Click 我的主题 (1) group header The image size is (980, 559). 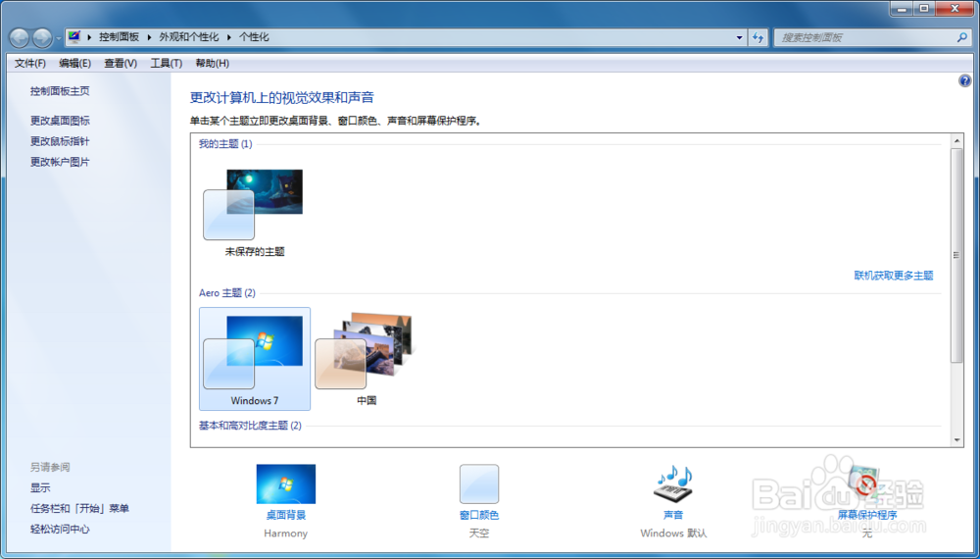pos(225,144)
